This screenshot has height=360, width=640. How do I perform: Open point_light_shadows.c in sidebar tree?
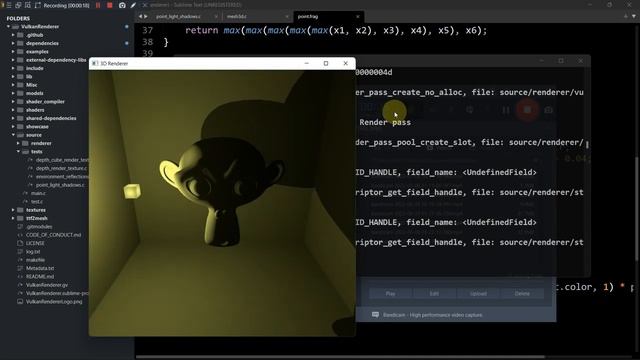pyautogui.click(x=60, y=185)
